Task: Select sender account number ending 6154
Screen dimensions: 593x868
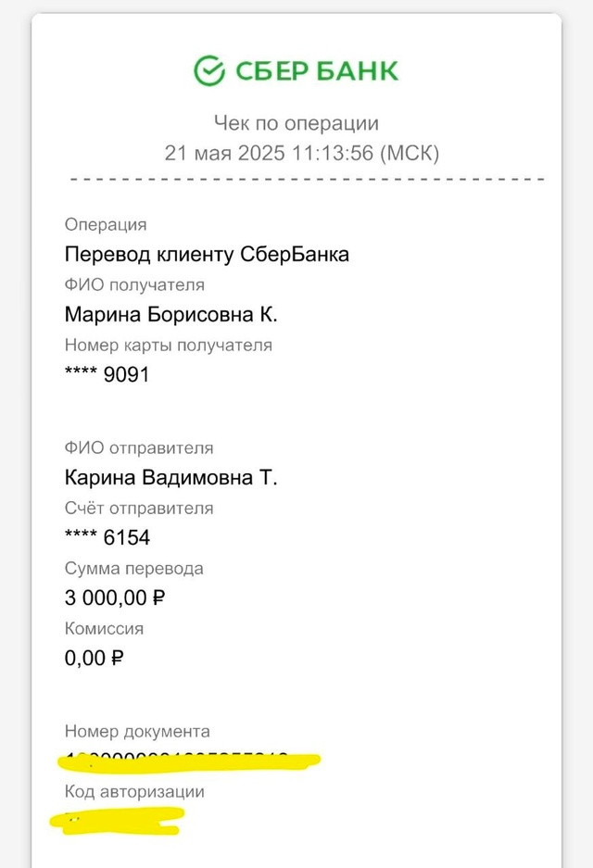Action: click(x=107, y=537)
